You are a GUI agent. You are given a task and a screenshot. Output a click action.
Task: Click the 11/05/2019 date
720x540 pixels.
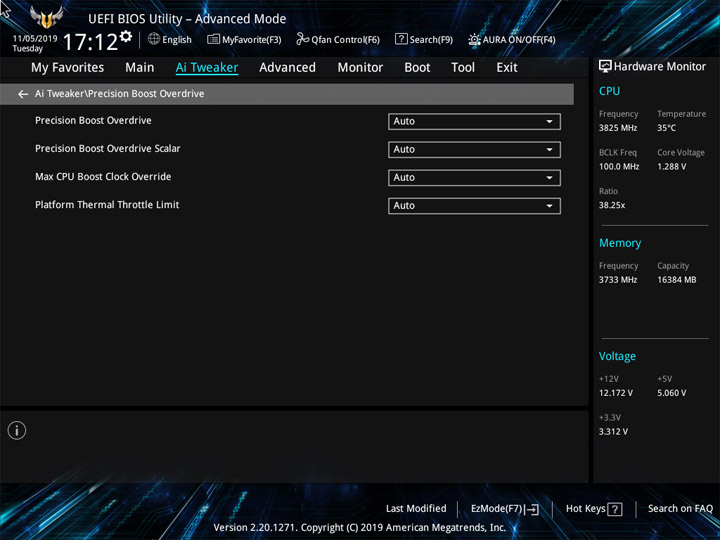pos(35,39)
